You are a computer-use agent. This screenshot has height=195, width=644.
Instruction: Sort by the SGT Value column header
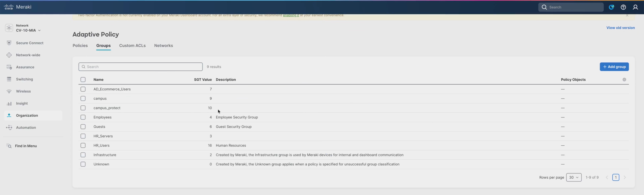(x=203, y=80)
